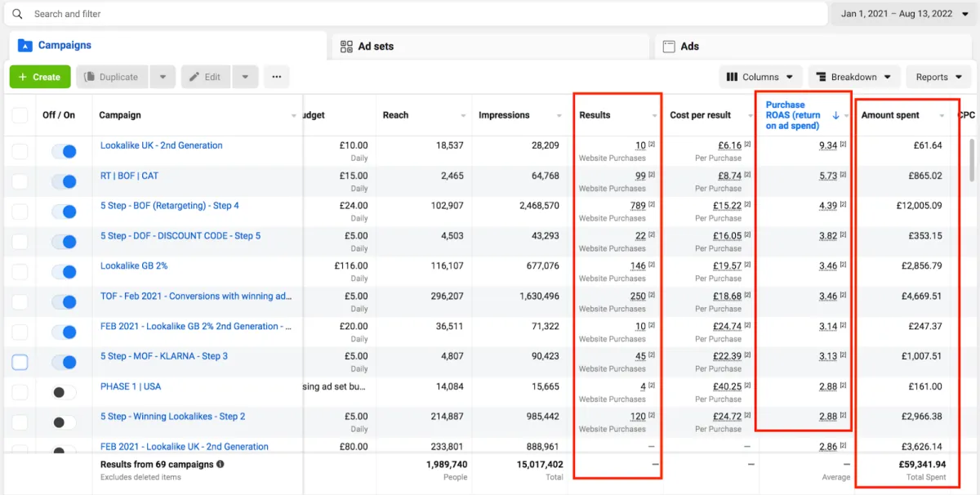Switch to the Ad sets tab
The height and width of the screenshot is (495, 980).
click(x=375, y=47)
